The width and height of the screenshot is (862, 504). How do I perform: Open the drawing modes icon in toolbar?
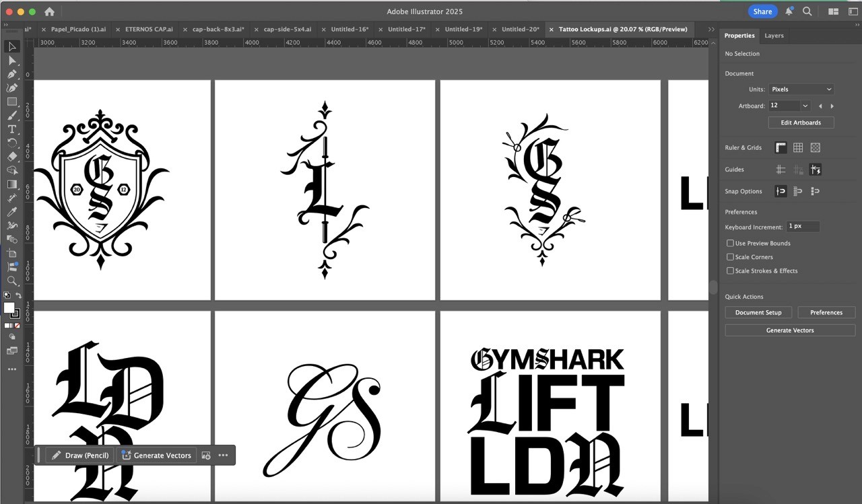(12, 336)
